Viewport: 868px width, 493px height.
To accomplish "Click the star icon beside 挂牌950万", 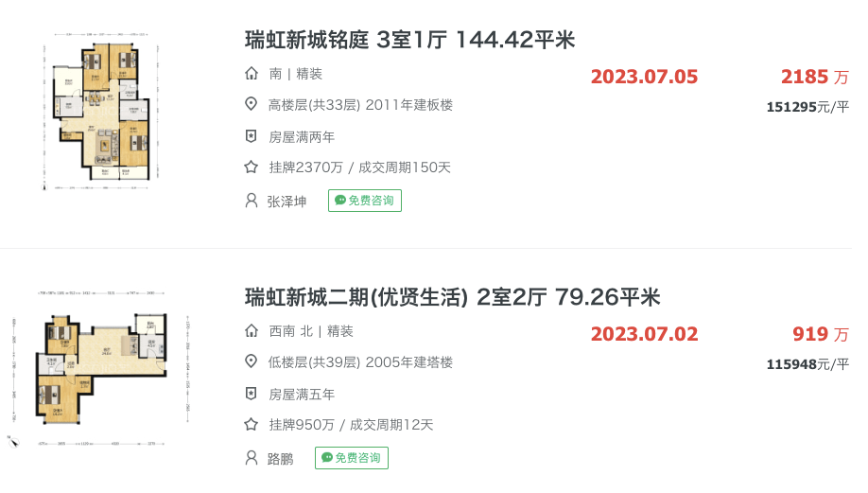I will [252, 425].
